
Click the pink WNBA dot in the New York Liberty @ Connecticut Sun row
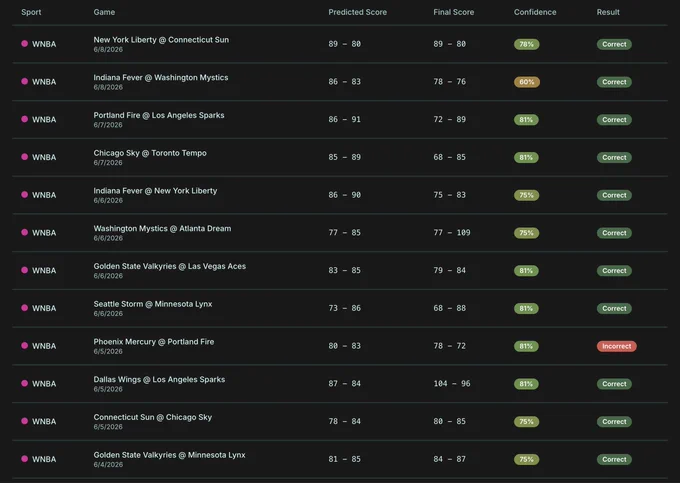[x=25, y=44]
